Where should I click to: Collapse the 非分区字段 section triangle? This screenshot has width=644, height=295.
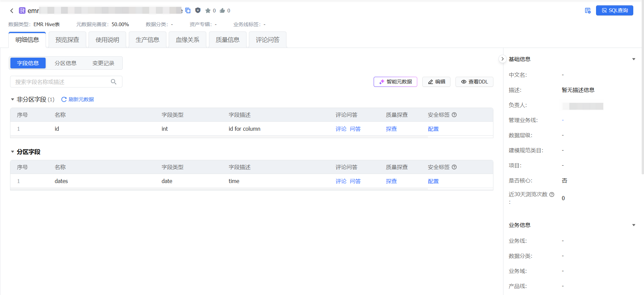pyautogui.click(x=12, y=100)
